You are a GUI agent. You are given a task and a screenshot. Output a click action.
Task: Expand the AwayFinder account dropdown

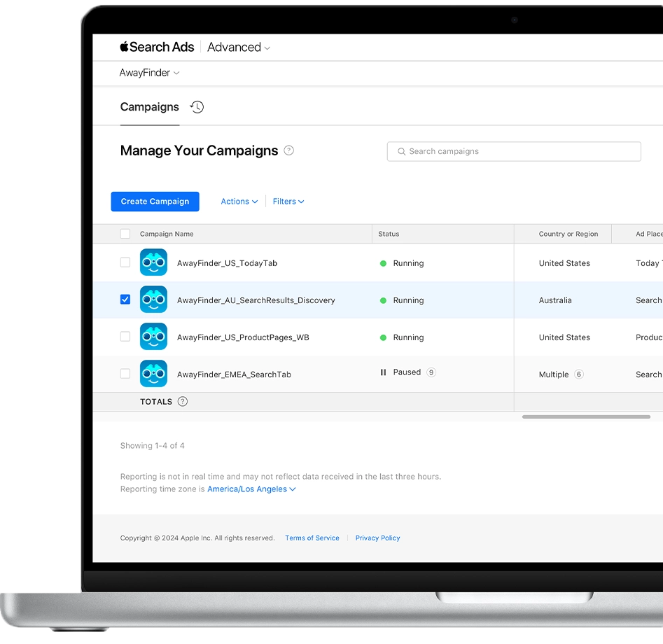149,73
